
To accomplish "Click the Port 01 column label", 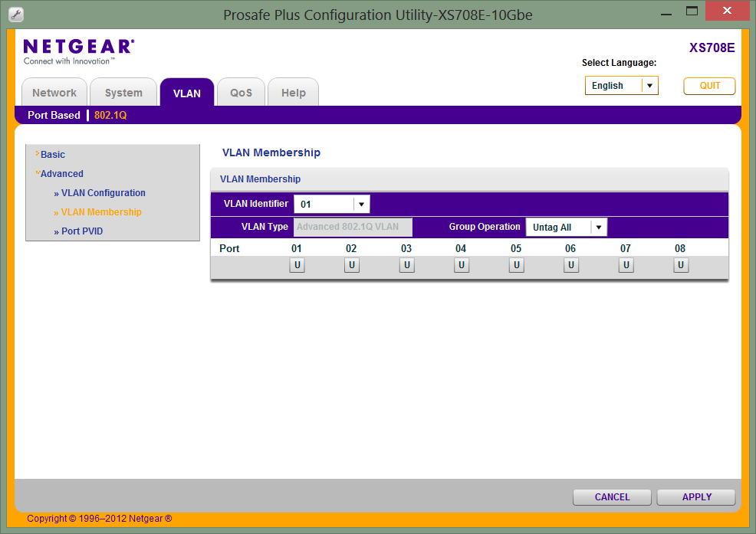I will click(297, 248).
